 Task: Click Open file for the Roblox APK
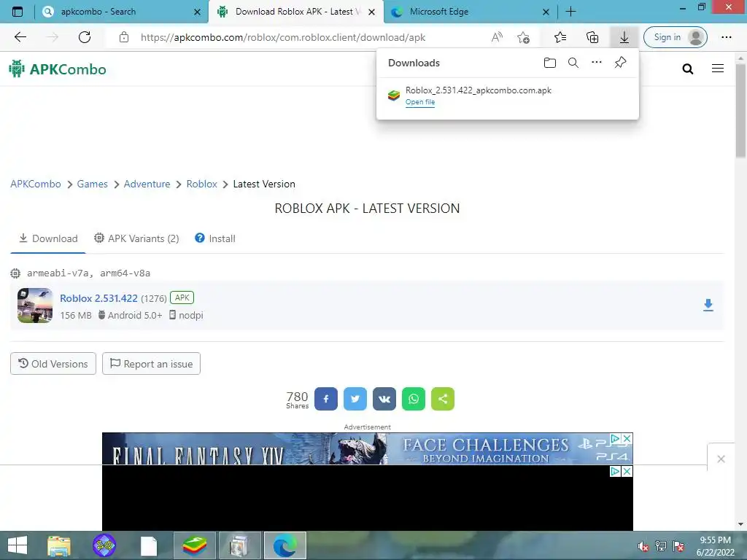tap(419, 102)
